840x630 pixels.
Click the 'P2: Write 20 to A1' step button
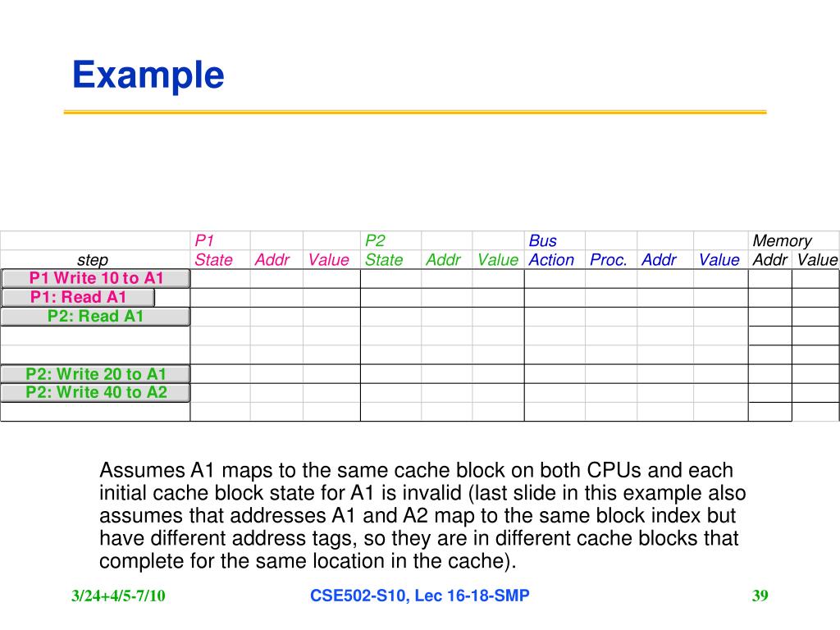point(96,374)
